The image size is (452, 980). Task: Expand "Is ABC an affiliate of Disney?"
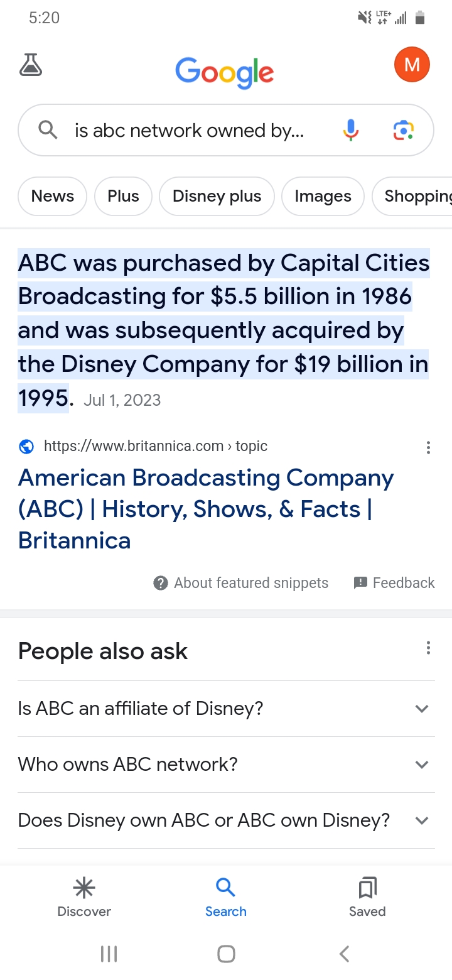[x=226, y=709]
